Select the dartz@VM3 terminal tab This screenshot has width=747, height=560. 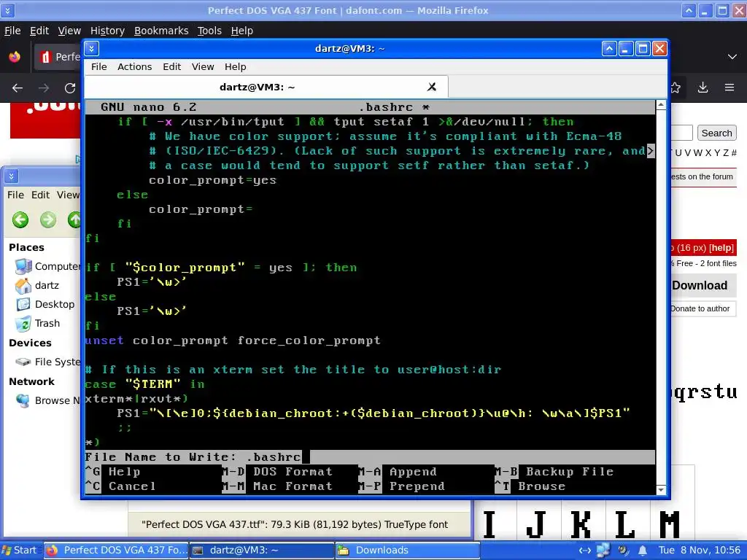266,87
